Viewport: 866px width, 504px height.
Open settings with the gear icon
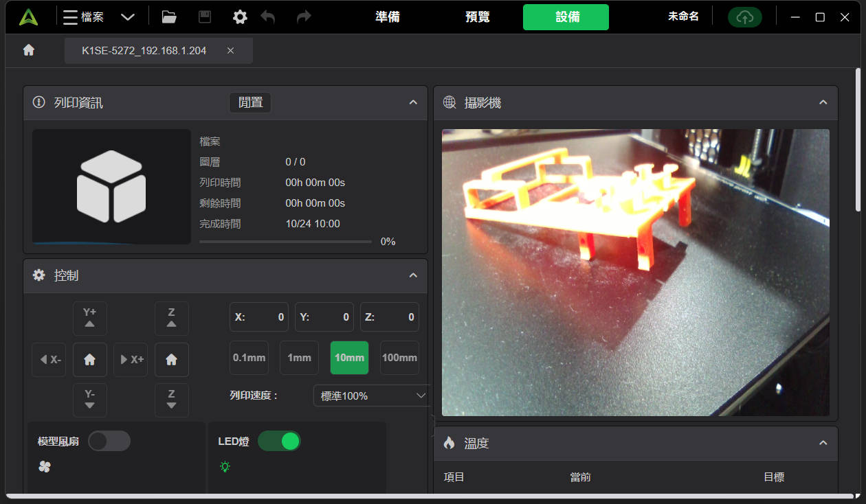click(240, 17)
